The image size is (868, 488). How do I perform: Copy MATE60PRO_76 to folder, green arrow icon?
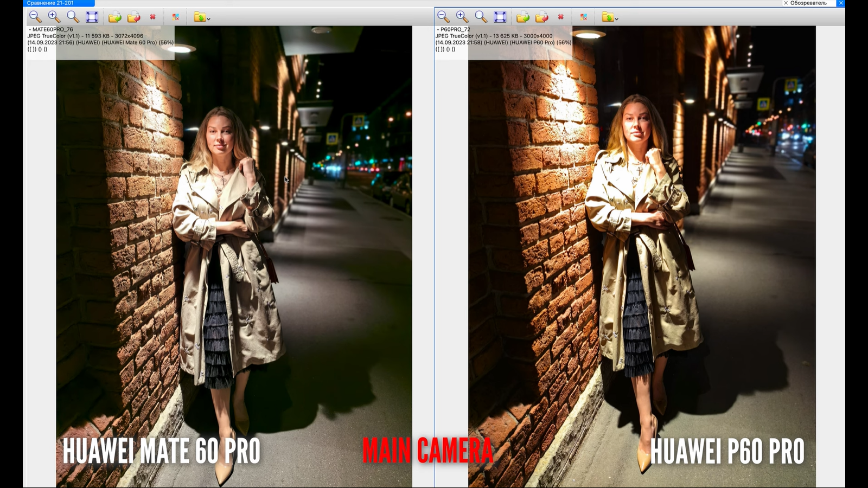[114, 17]
